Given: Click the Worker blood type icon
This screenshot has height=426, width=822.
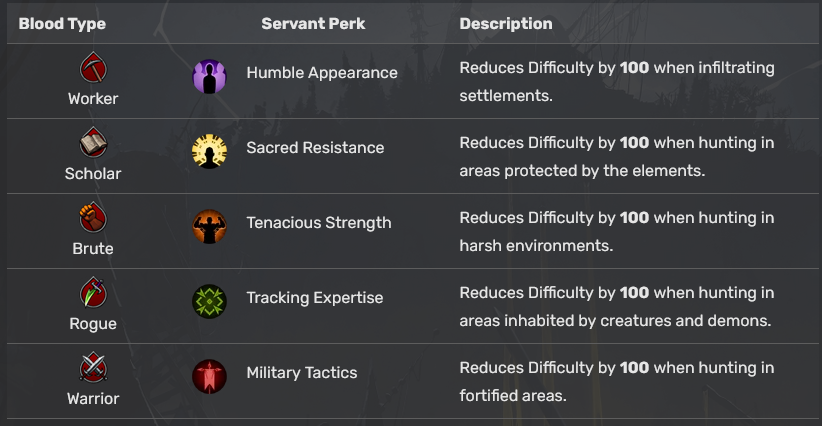Looking at the screenshot, I should (x=93, y=69).
